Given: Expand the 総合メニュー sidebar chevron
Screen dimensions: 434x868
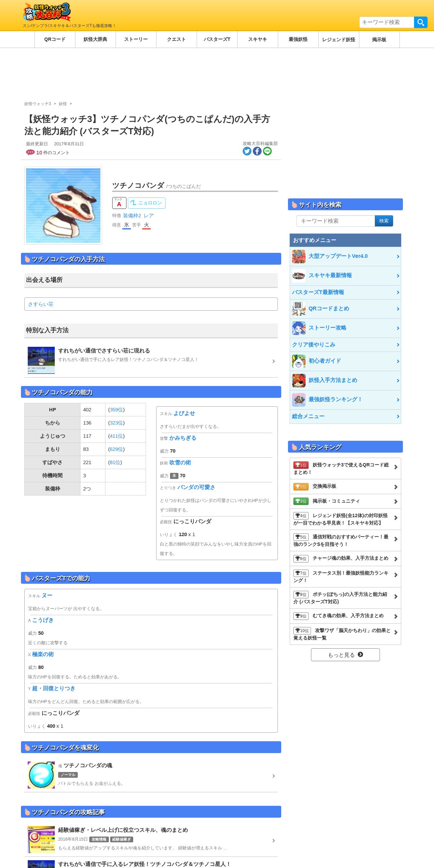Looking at the screenshot, I should [x=398, y=416].
